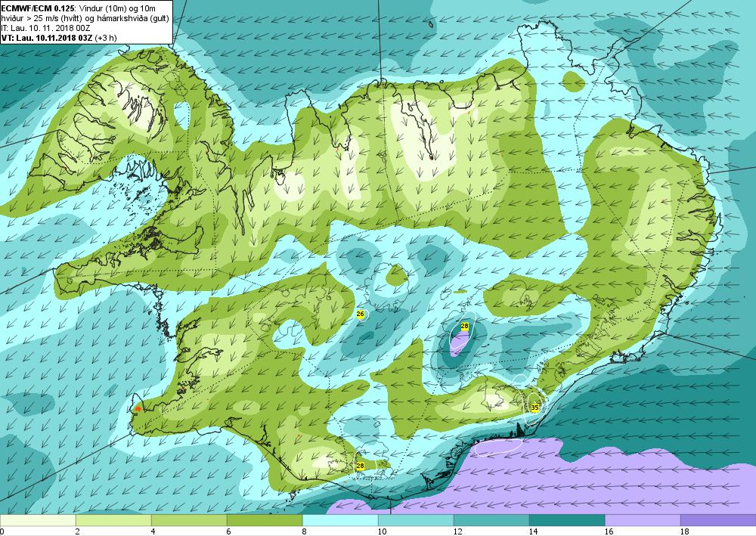This screenshot has width=756, height=536.
Task: Click the legend color band right of 18
Action: 718,521
